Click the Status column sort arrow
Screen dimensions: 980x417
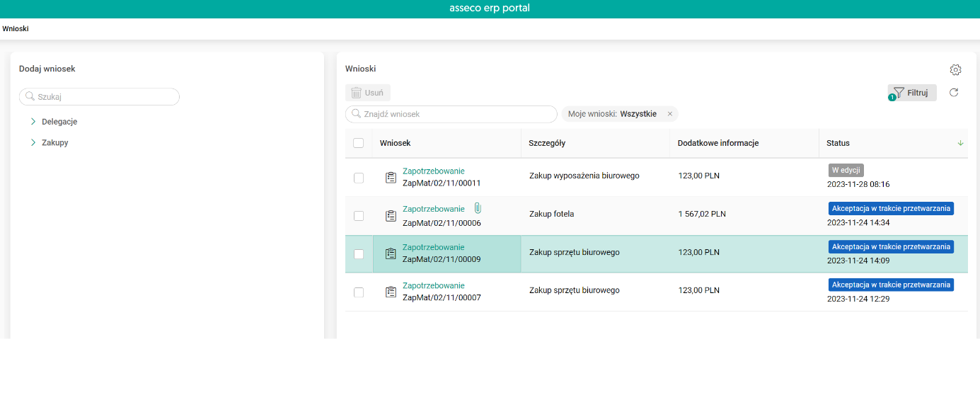(960, 143)
